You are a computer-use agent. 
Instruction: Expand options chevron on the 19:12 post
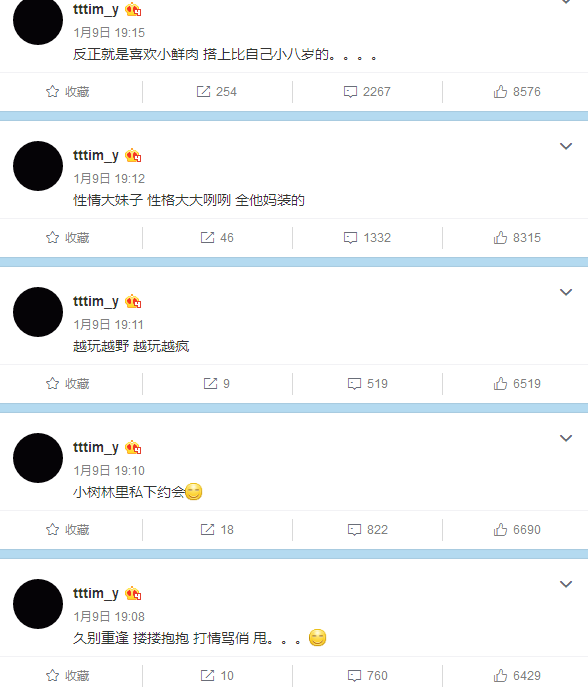566,146
